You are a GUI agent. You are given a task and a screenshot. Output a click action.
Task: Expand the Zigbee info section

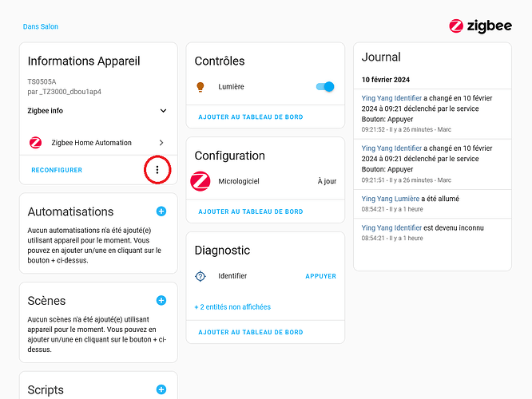(x=97, y=111)
